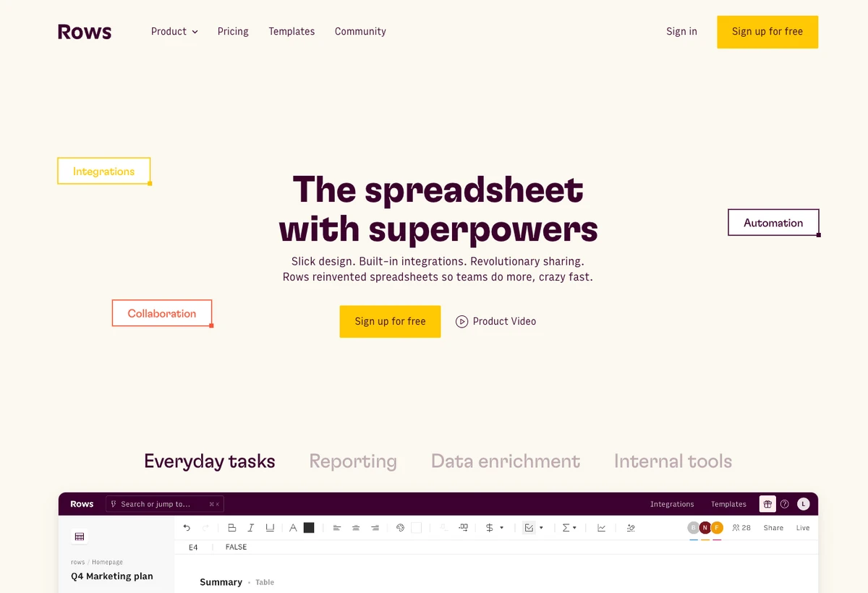868x593 pixels.
Task: Undo using the toolbar undo arrow
Action: point(187,528)
